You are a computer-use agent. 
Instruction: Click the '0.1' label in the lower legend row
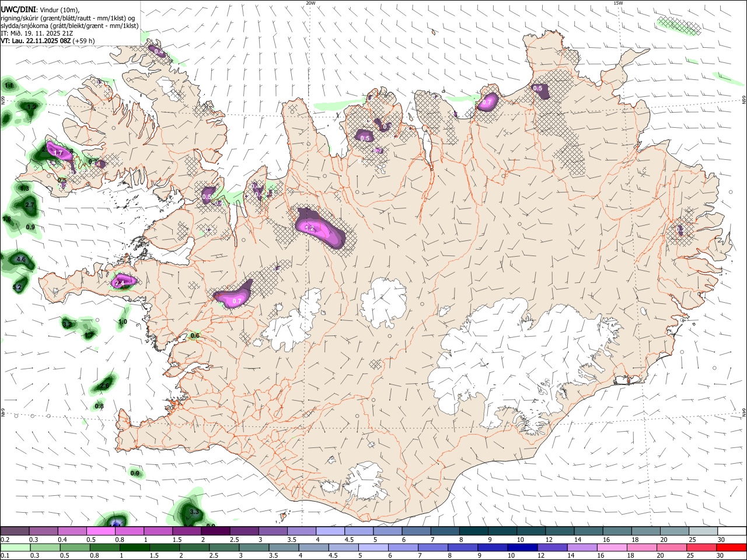click(5, 556)
